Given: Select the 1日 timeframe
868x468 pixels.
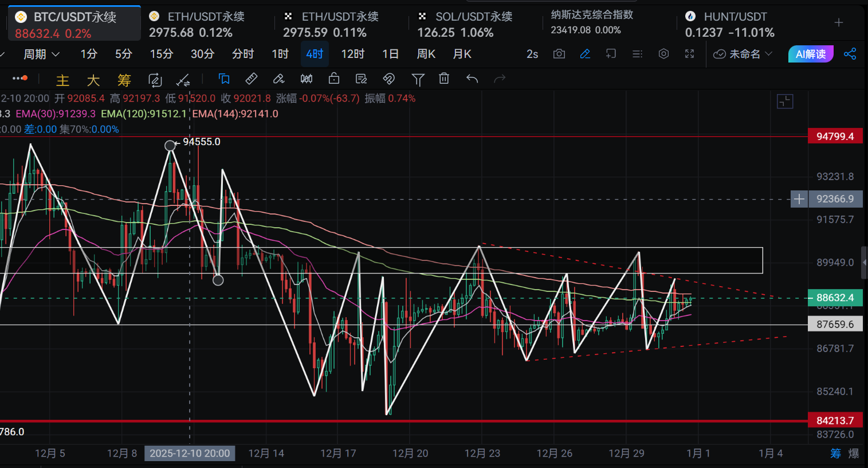Looking at the screenshot, I should [390, 54].
